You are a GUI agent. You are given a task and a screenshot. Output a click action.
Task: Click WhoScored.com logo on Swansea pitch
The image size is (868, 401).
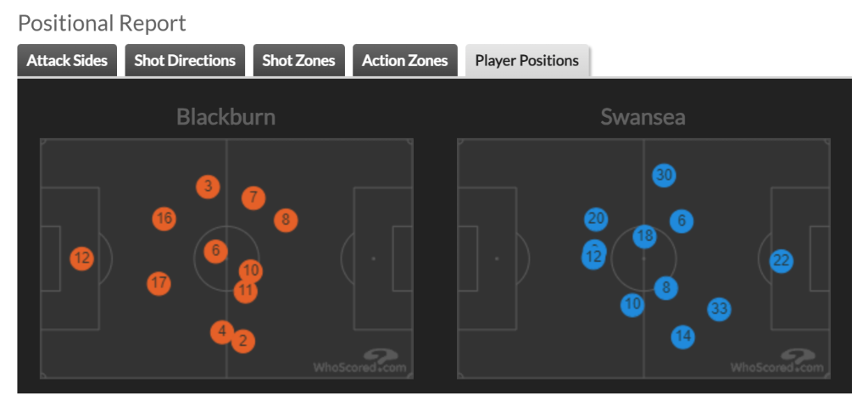(x=777, y=362)
